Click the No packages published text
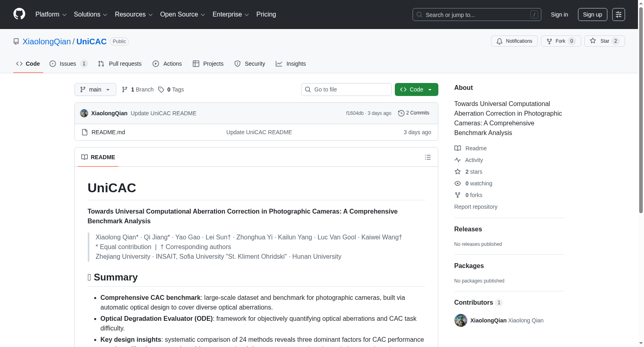 [479, 281]
